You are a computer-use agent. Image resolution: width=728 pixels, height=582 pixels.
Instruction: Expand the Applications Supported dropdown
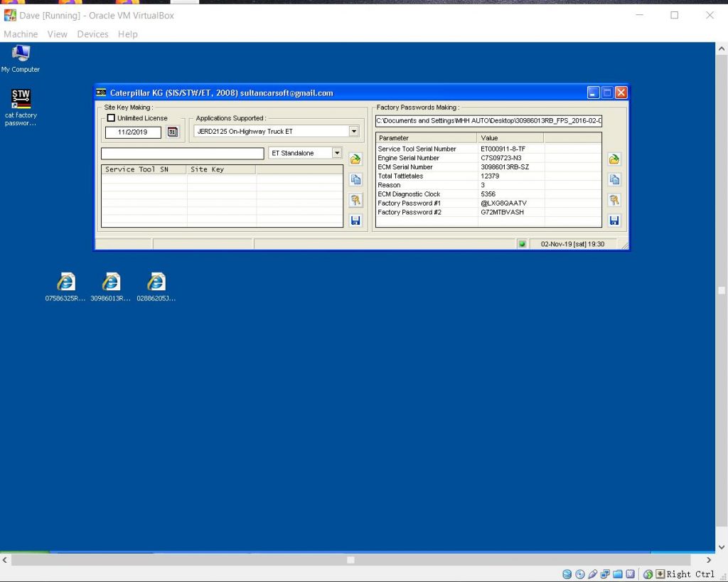pyautogui.click(x=353, y=131)
